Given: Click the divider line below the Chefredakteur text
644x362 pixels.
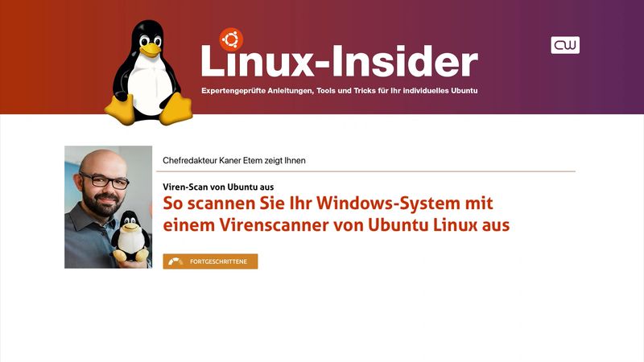Looking at the screenshot, I should [x=365, y=171].
